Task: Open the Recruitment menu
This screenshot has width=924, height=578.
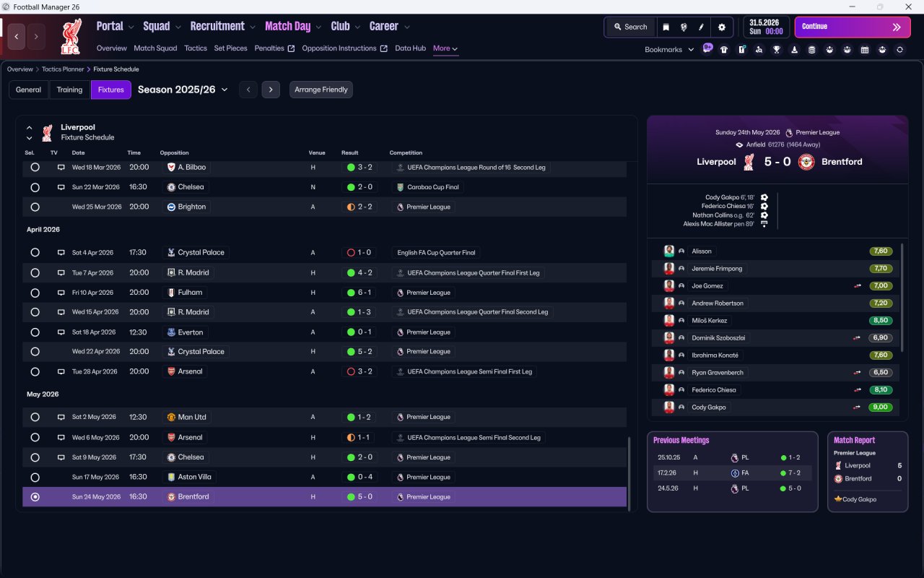Action: (222, 26)
